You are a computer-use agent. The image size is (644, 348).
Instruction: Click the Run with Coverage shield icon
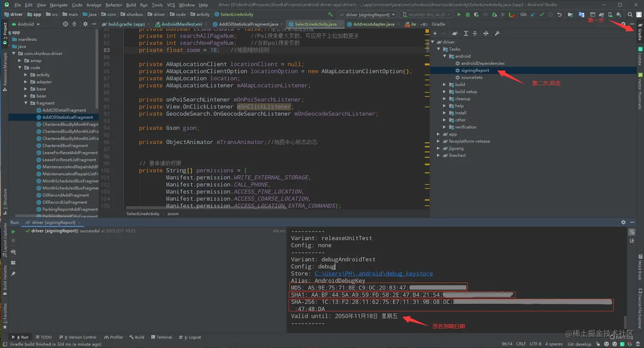click(476, 14)
